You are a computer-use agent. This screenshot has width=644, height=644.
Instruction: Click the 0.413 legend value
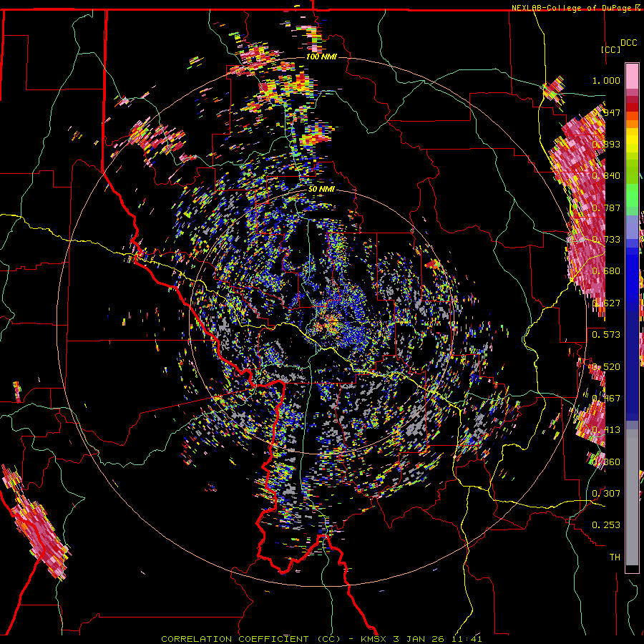(x=606, y=429)
